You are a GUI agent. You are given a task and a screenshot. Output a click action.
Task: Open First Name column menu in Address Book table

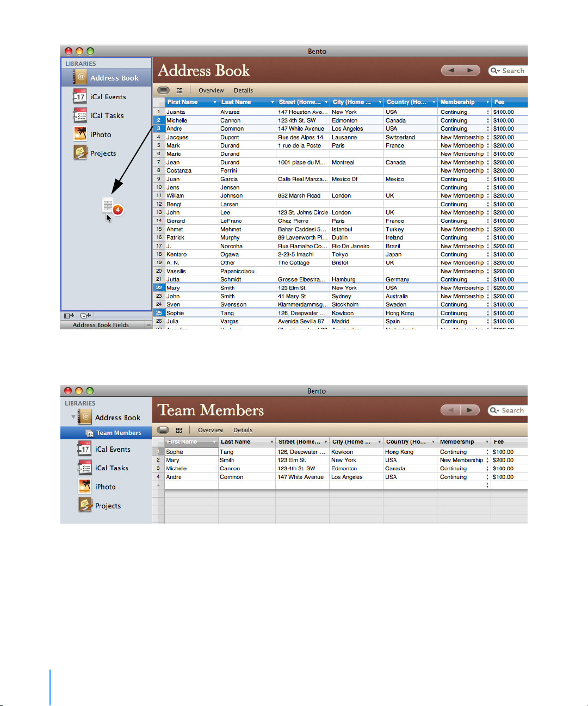click(x=215, y=102)
